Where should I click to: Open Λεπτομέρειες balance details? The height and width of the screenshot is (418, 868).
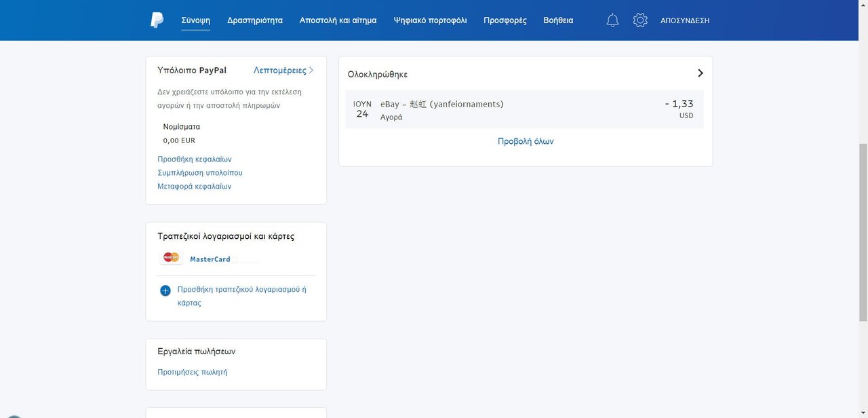(283, 70)
